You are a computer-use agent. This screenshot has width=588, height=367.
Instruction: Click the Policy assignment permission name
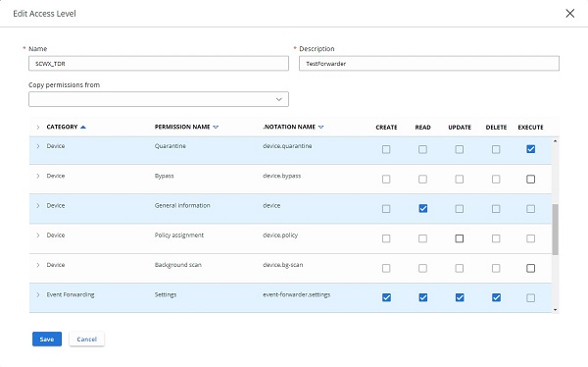(179, 236)
